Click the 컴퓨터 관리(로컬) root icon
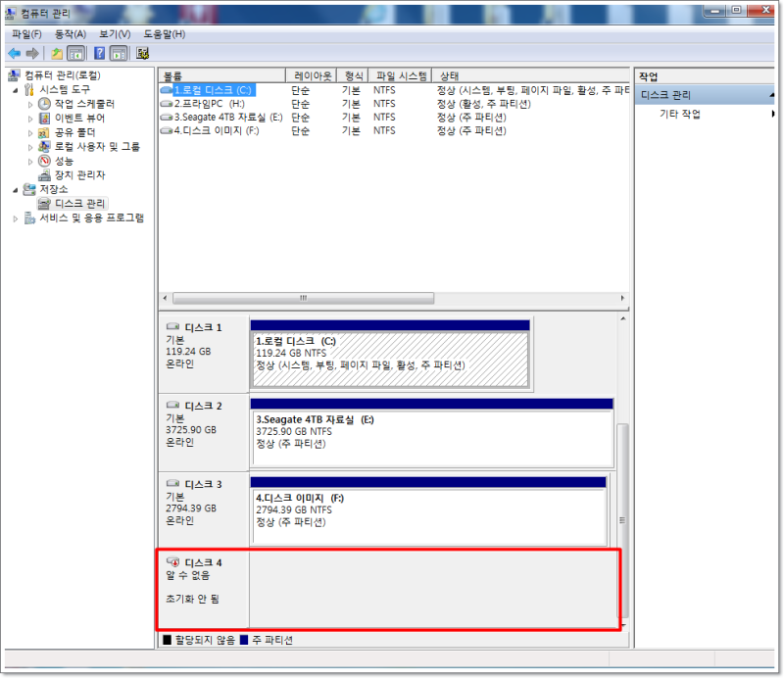The height and width of the screenshot is (678, 784). click(15, 75)
